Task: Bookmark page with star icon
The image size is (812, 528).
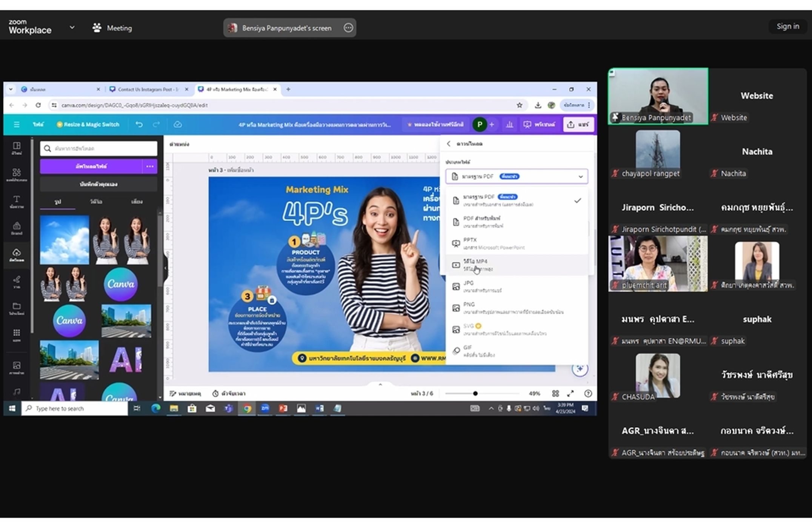Action: point(520,105)
